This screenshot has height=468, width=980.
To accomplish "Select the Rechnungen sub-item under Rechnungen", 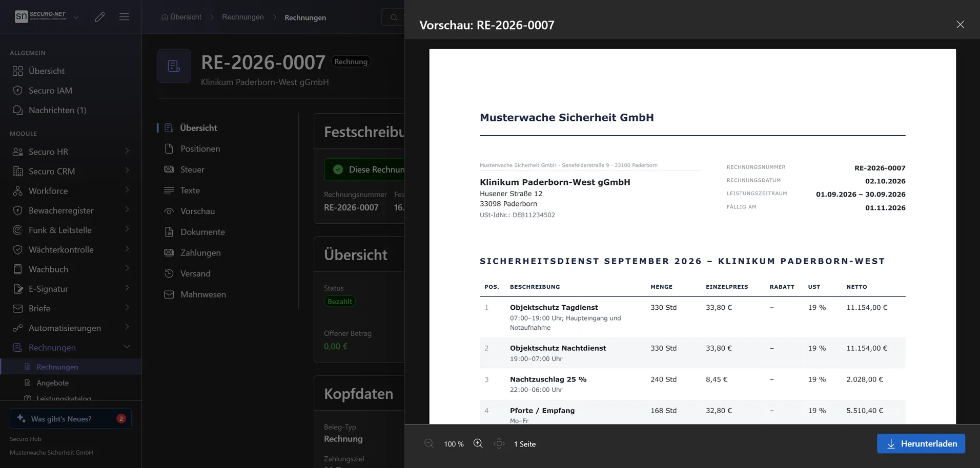I will (71, 367).
